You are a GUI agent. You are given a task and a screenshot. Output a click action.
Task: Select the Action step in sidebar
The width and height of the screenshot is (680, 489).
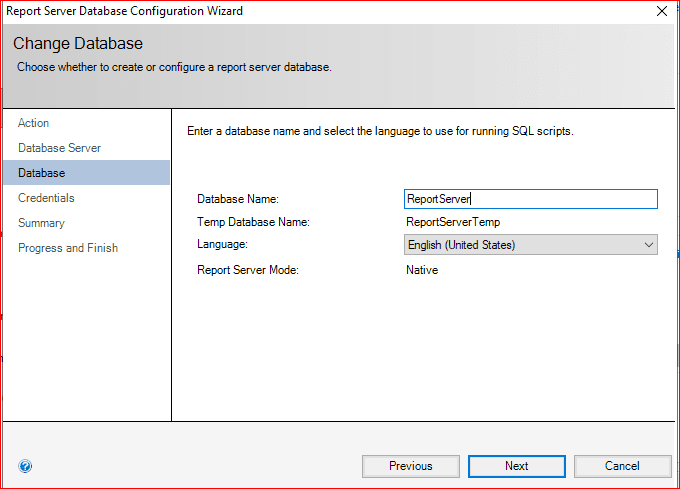(x=33, y=123)
